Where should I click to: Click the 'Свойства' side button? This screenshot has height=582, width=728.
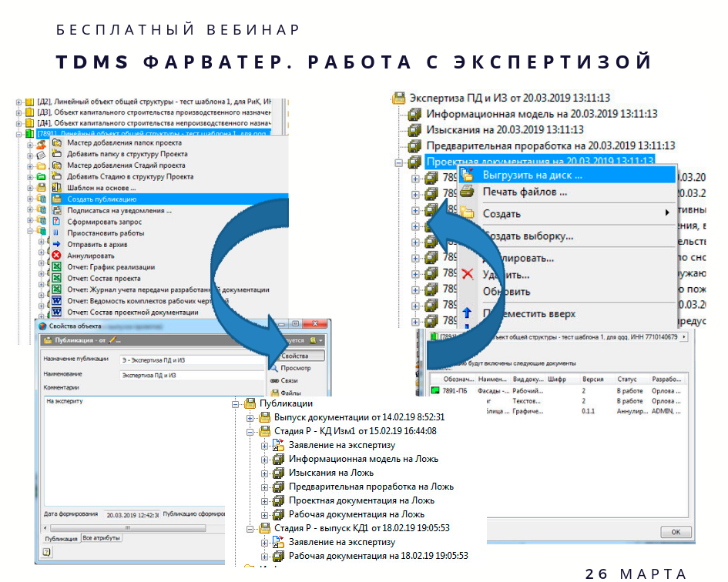pos(297,356)
